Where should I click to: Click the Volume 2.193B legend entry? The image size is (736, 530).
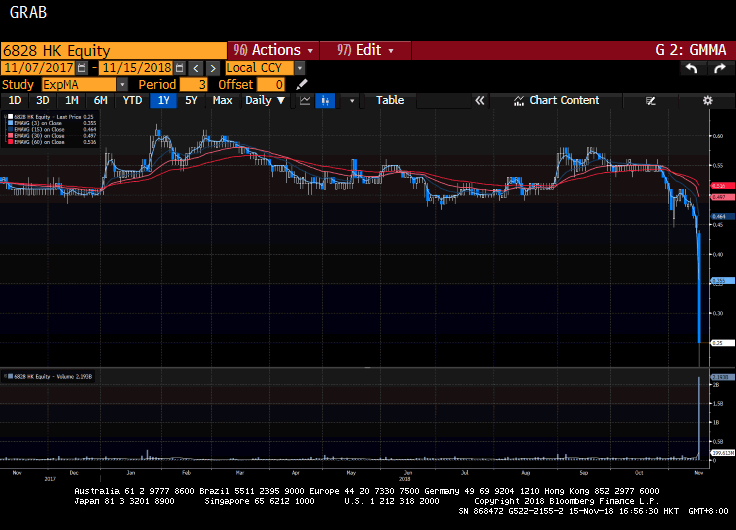coord(49,376)
